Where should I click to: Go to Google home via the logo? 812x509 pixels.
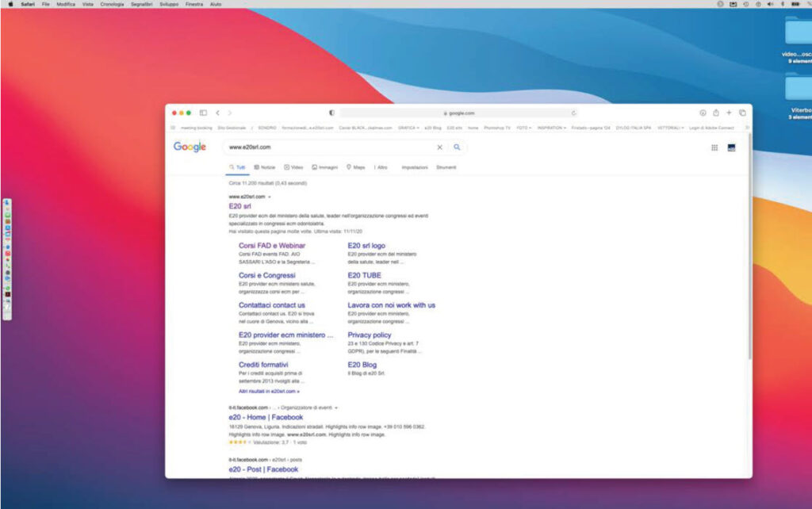190,147
